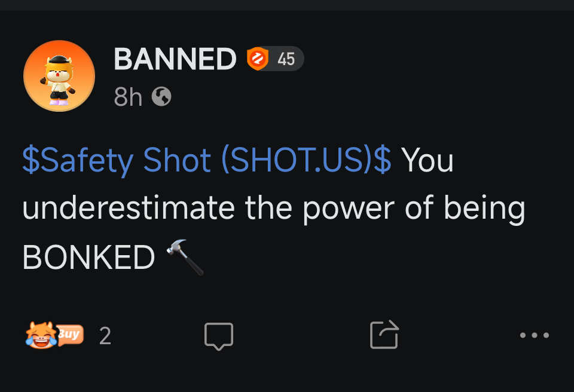Open the three-dot more options menu
The height and width of the screenshot is (392, 574).
[x=534, y=335]
